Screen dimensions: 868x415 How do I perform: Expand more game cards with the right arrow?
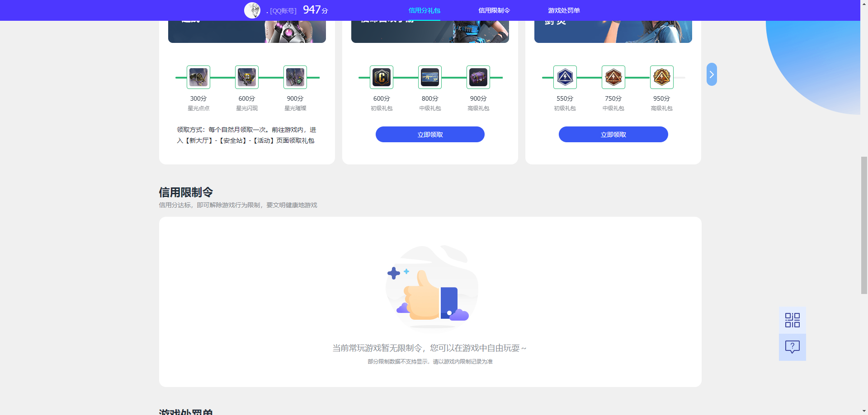tap(712, 74)
